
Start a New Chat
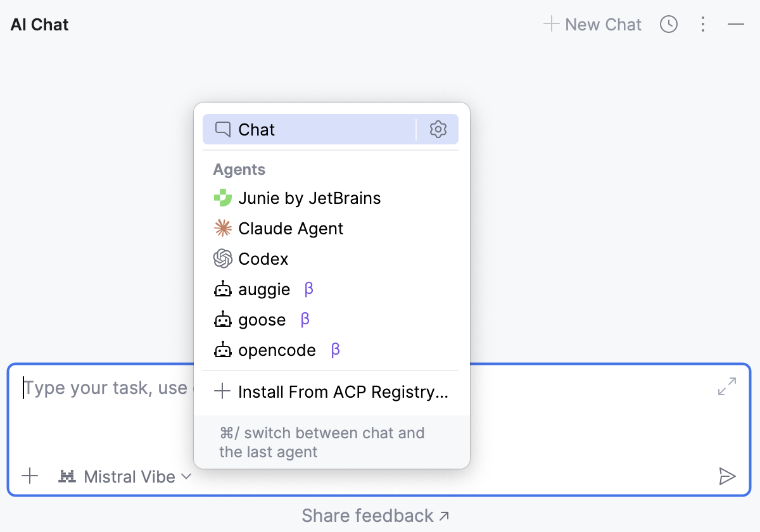(x=593, y=24)
